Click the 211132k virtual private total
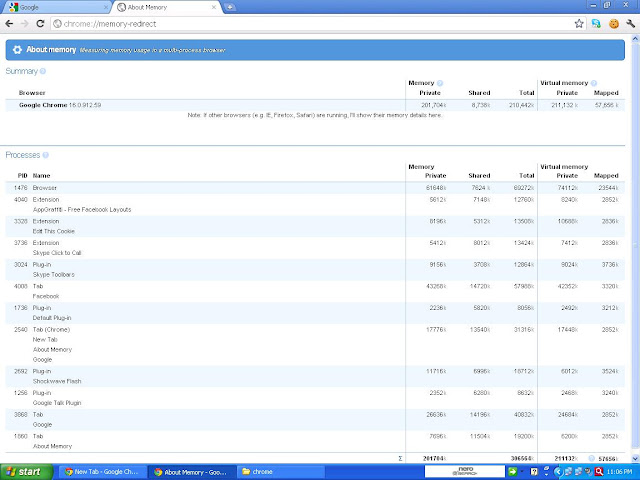 point(566,458)
